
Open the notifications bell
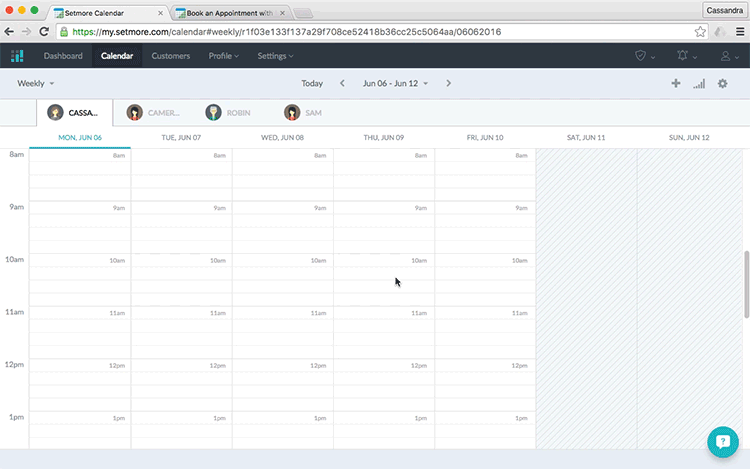[686, 56]
